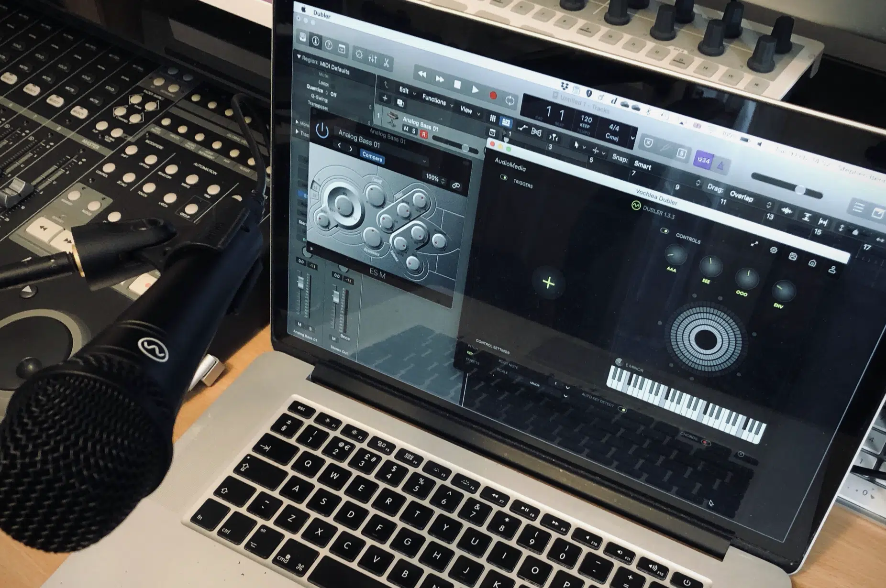Go back up track hierarchy arrow
The width and height of the screenshot is (886, 588).
(x=386, y=85)
